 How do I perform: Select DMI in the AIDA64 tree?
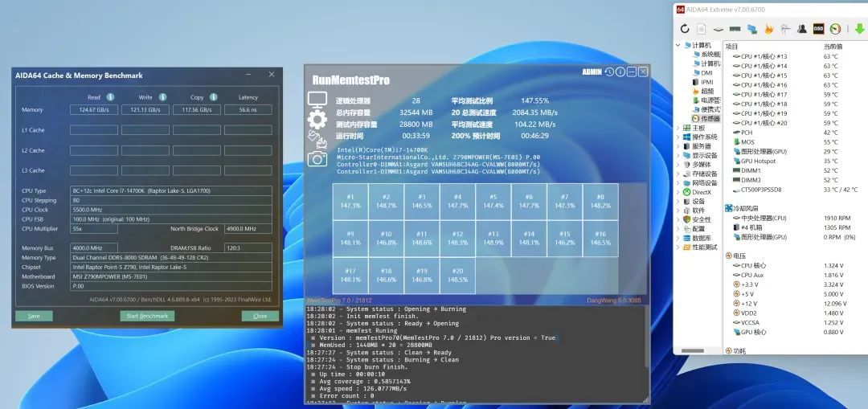point(702,72)
